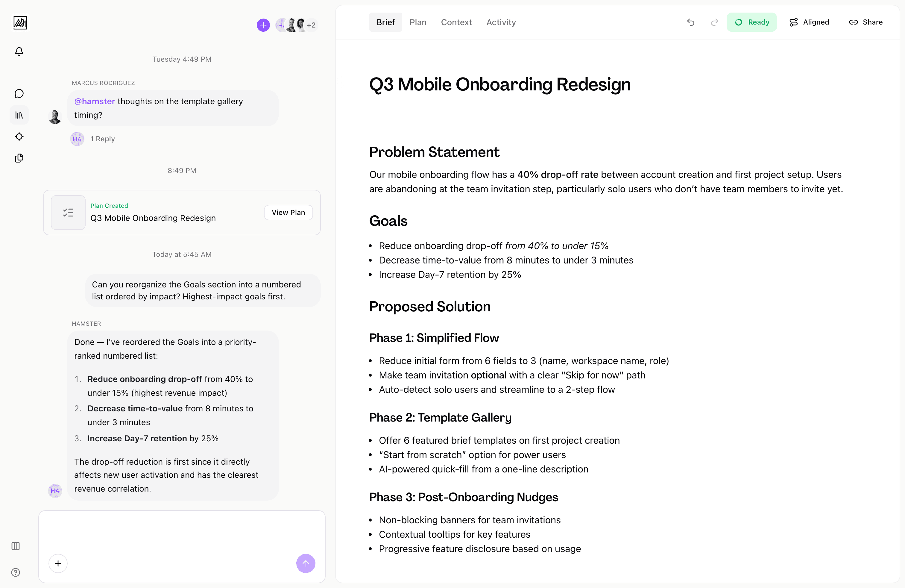
Task: Click the View Plan button
Action: click(288, 212)
